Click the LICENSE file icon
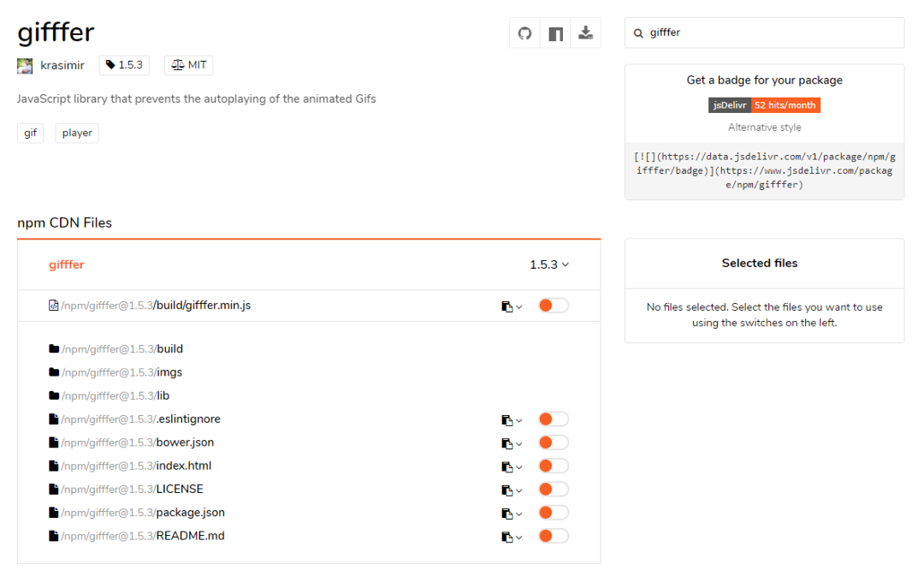 pos(53,489)
